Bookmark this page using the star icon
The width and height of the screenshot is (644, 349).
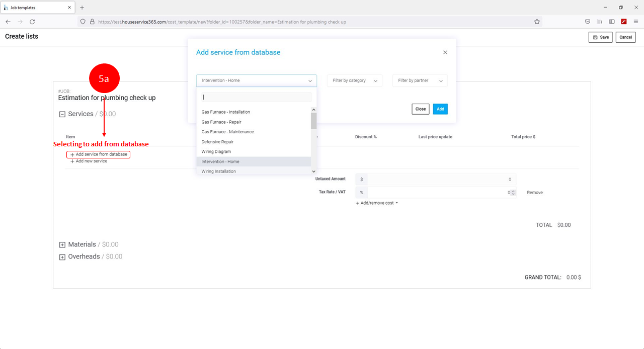[537, 22]
